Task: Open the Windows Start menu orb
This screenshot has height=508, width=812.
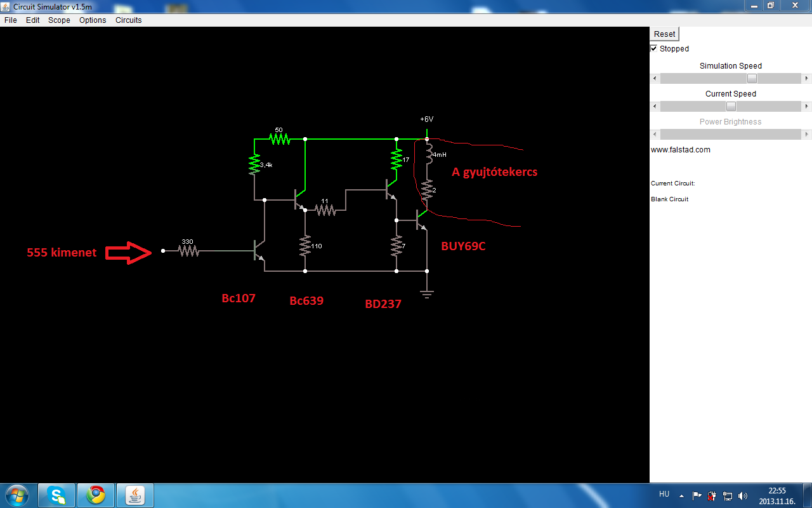Action: click(16, 495)
